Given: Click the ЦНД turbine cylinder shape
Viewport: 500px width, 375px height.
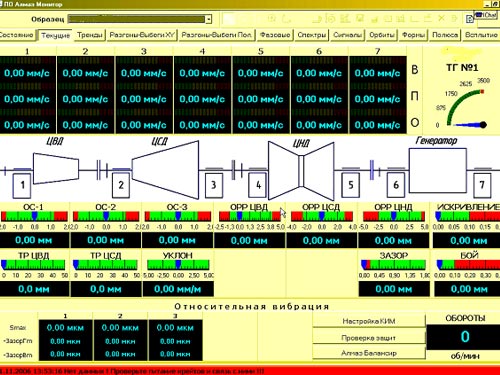Looking at the screenshot, I should pyautogui.click(x=301, y=171).
